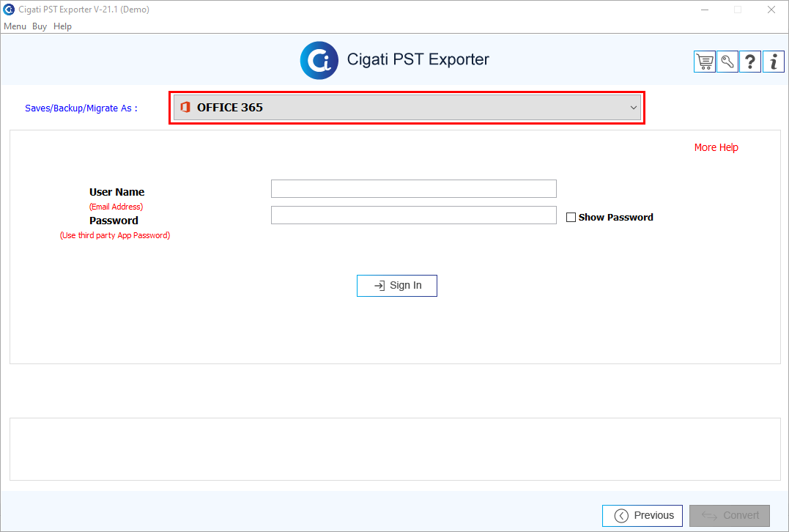Click the Cigati PST Exporter heading
The image size is (789, 532).
(x=418, y=59)
